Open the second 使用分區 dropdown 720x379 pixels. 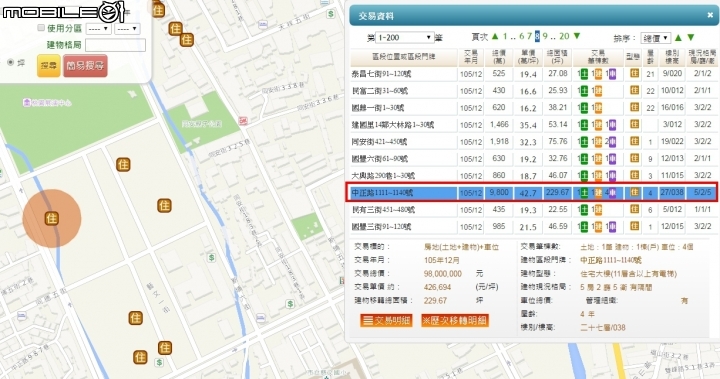pyautogui.click(x=127, y=29)
